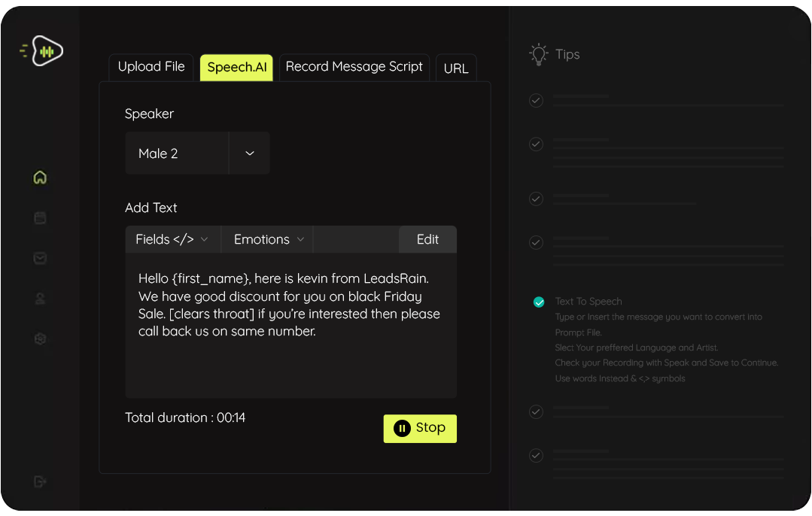Click the 'Add Text' label
Viewport: 812px width, 516px height.
click(151, 208)
